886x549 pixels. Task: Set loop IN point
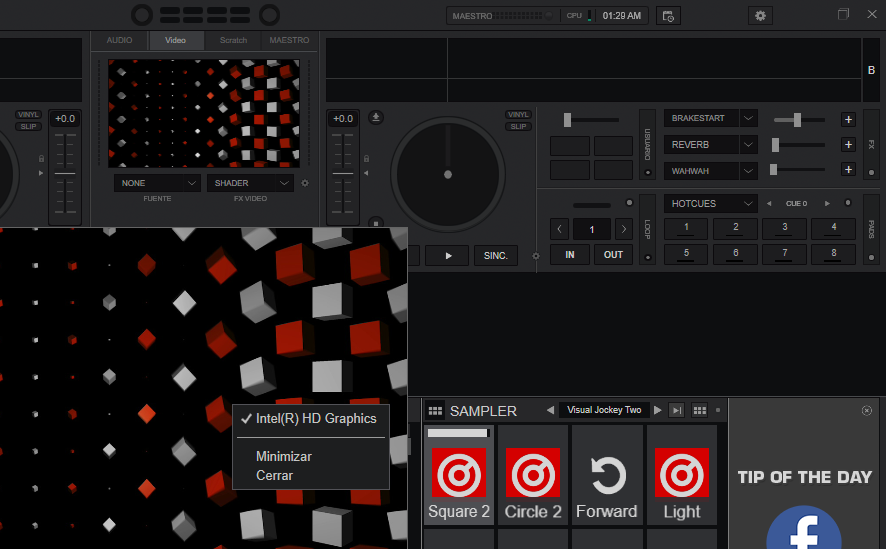click(570, 255)
